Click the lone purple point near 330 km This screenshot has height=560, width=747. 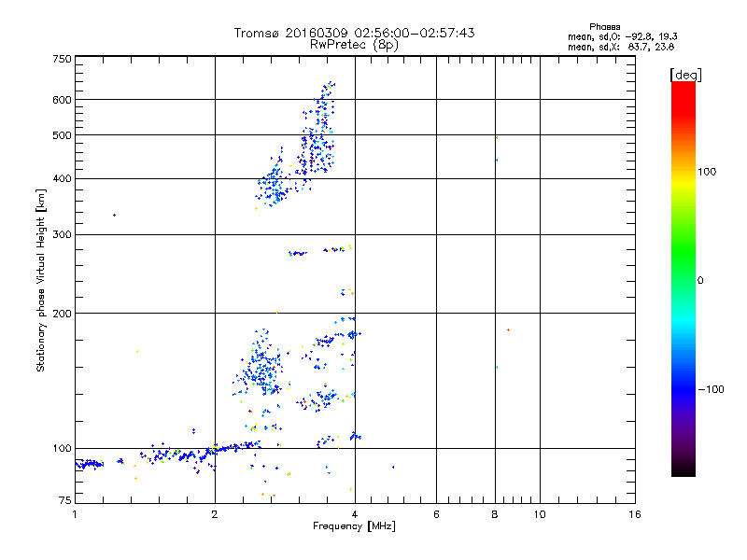click(114, 216)
